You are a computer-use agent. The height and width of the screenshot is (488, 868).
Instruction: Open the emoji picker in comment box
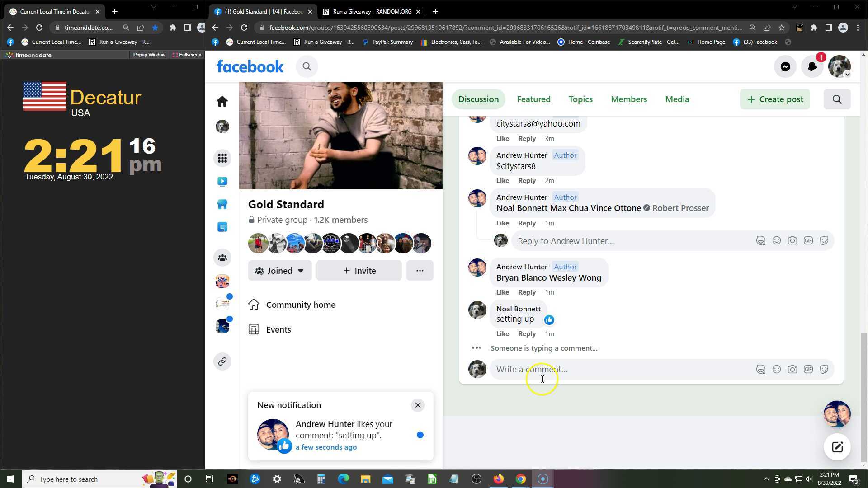tap(776, 369)
